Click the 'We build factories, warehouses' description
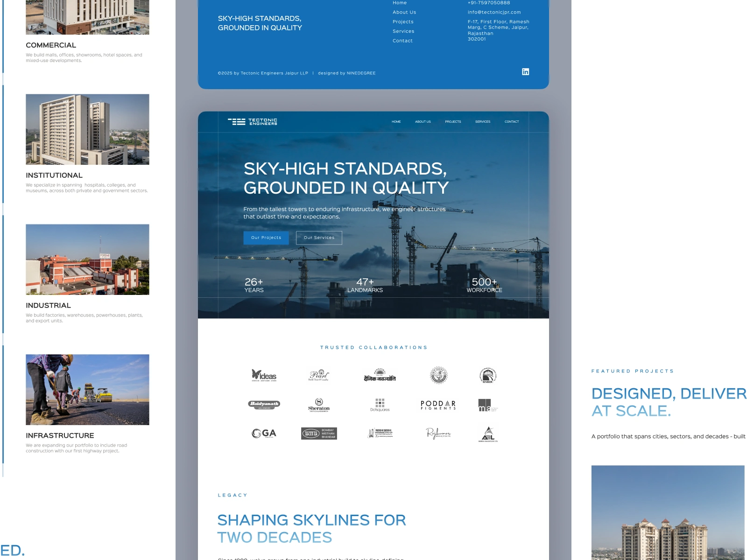Viewport: 747px width, 560px height. coord(85,318)
